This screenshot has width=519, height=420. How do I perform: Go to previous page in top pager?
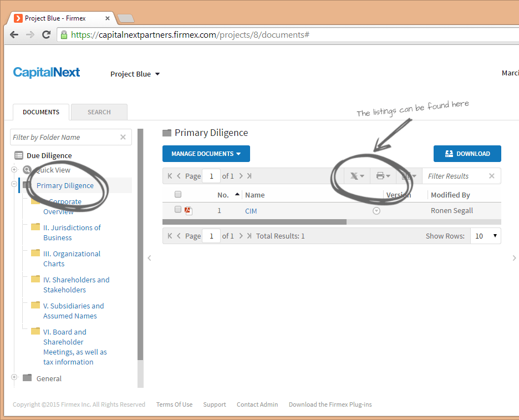tap(179, 176)
